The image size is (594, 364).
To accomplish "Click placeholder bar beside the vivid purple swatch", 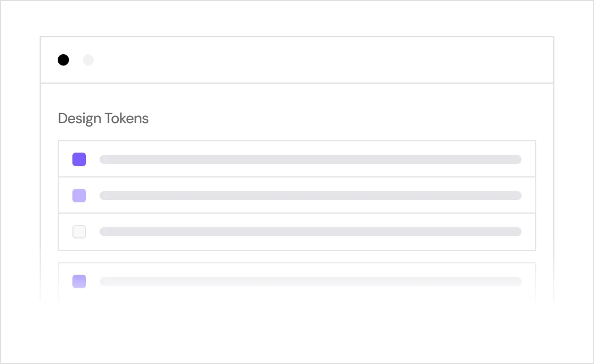I will [310, 159].
